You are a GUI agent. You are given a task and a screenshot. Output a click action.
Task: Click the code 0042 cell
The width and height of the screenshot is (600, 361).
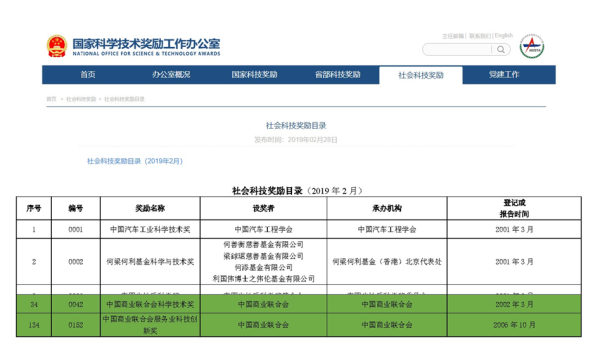(x=76, y=304)
